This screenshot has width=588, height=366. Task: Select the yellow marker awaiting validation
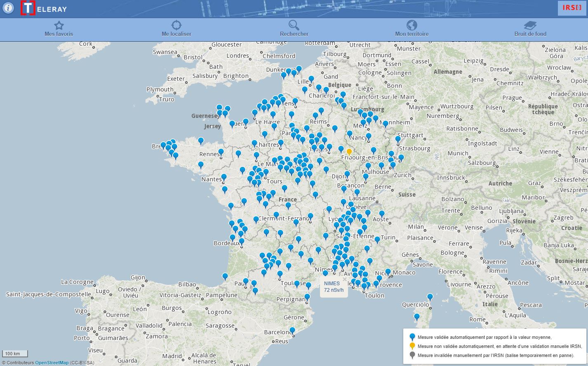[349, 152]
